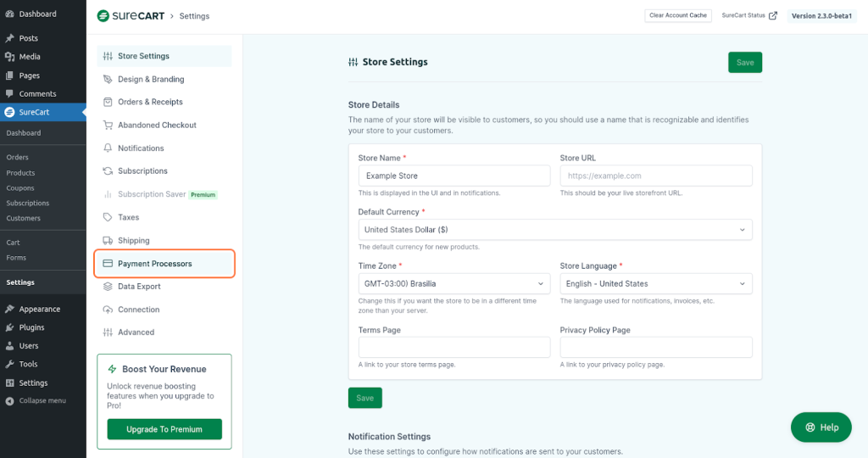Click the Privacy Policy Page input field
Viewport: 868px width, 458px height.
click(656, 347)
